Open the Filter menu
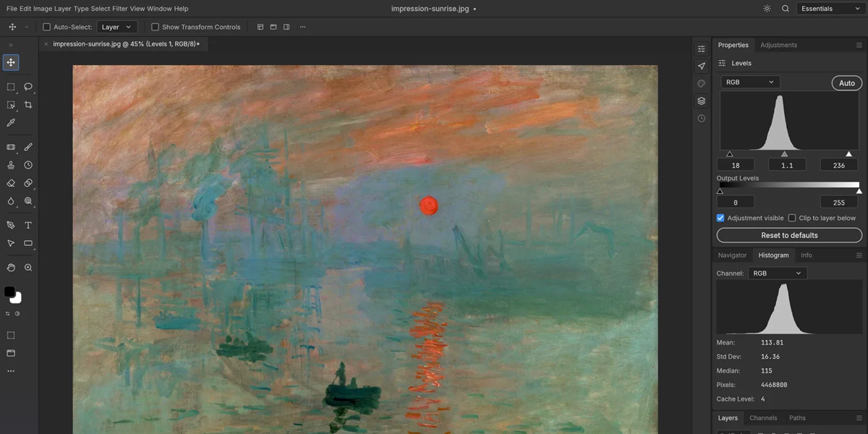 119,9
